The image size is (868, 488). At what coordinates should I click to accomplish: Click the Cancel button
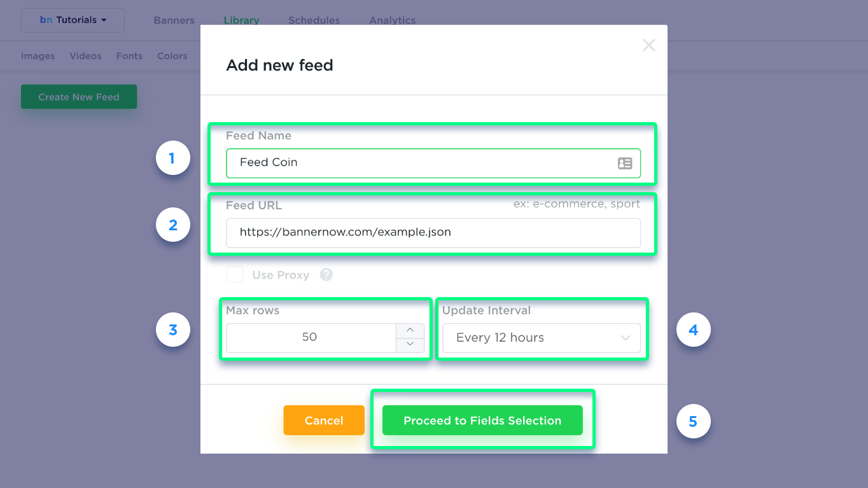coord(324,421)
